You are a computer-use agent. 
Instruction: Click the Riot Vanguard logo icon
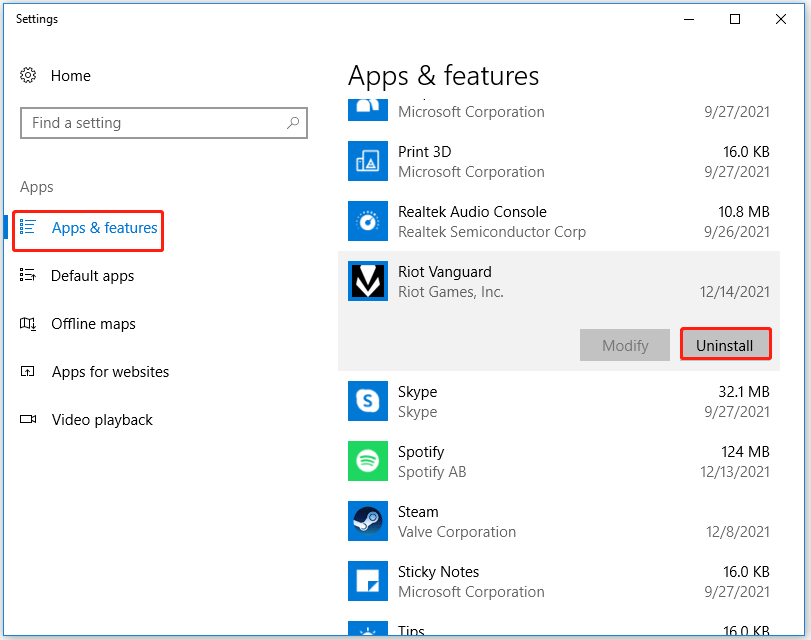click(x=367, y=281)
